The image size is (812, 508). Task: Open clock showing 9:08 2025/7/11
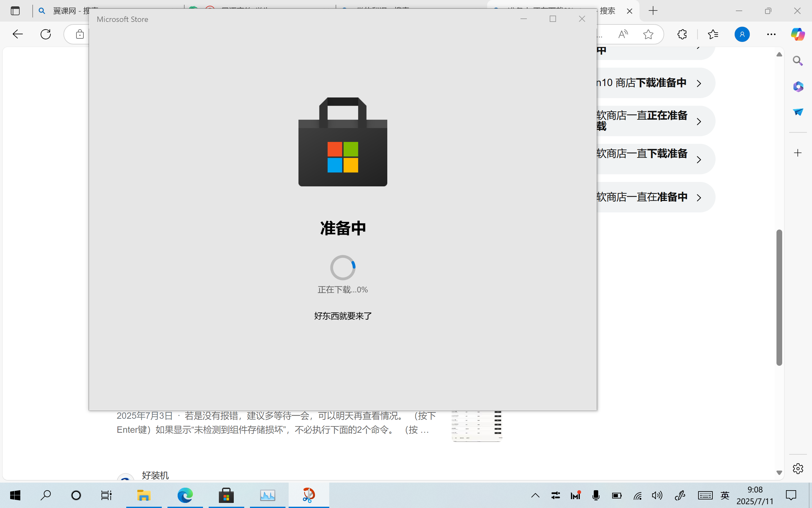[755, 496]
